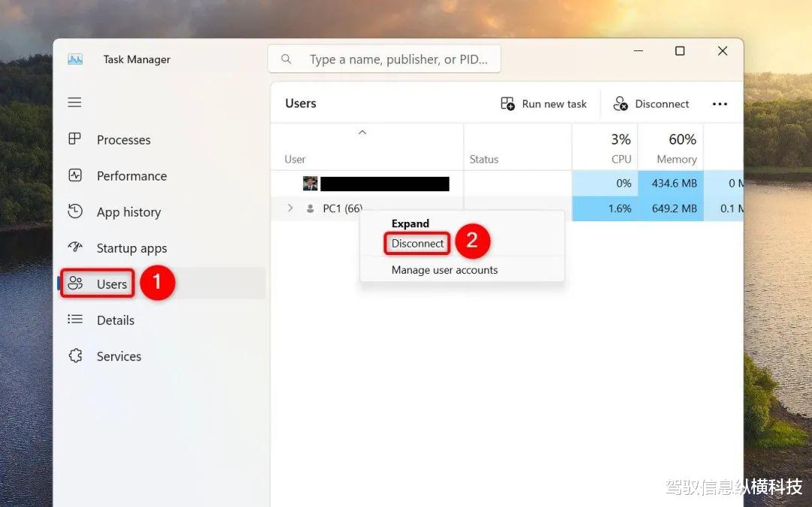
Task: Click the Run new task button
Action: point(544,104)
